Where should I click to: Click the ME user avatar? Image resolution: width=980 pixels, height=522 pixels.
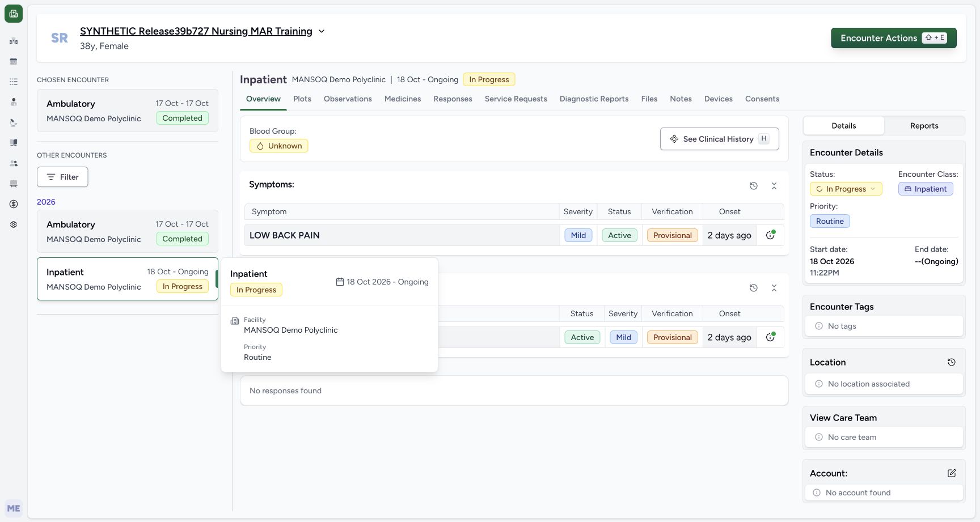pos(14,508)
